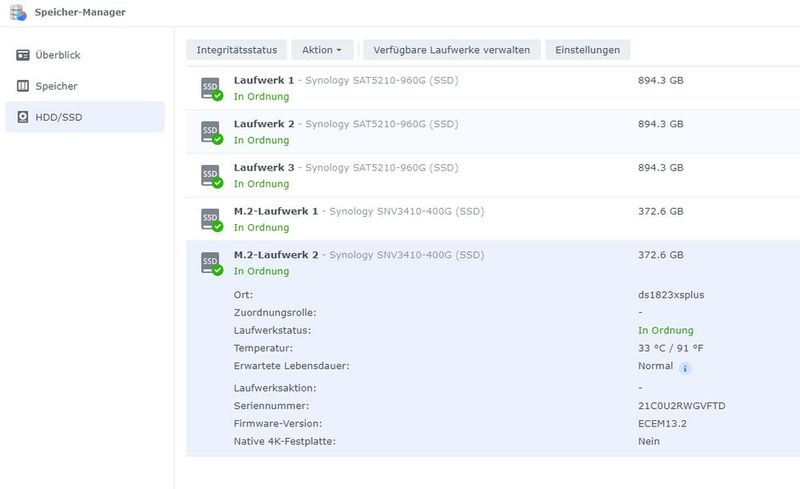This screenshot has width=800, height=489.
Task: Click SSD icon of Laufwerk 2
Action: pyautogui.click(x=212, y=132)
